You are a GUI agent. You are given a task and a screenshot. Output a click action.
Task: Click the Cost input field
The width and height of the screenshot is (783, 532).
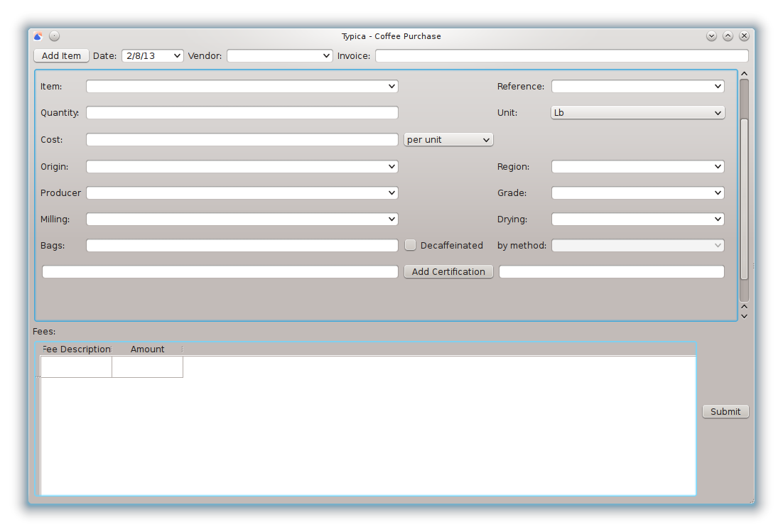click(x=242, y=140)
